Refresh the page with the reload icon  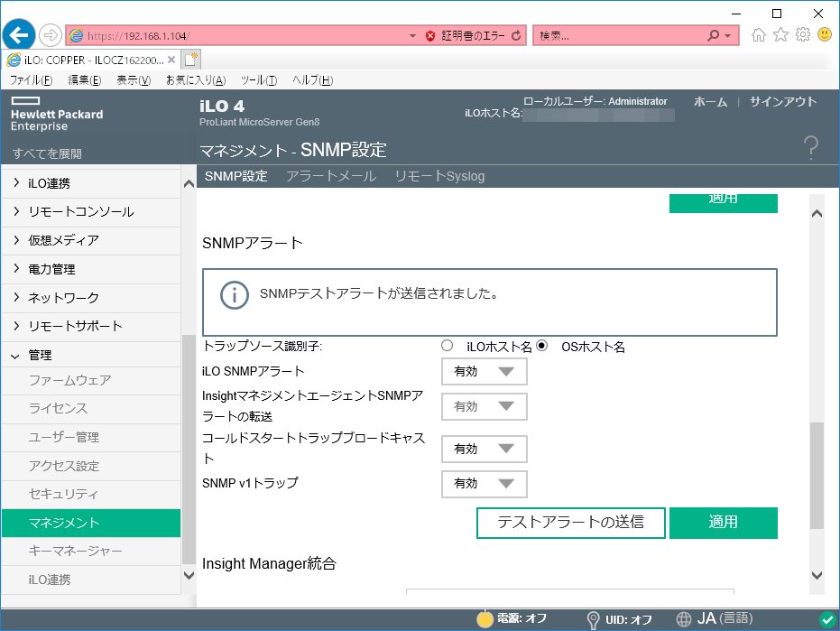coord(516,36)
